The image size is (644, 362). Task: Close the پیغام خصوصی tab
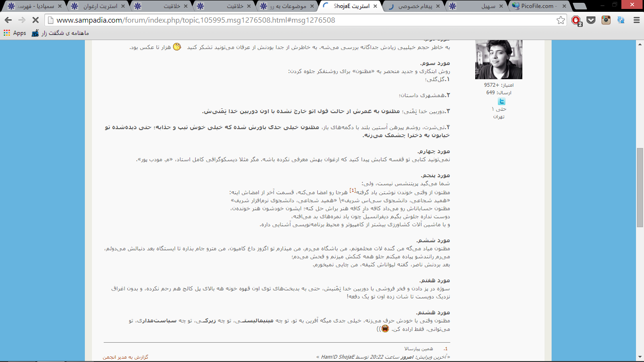(x=438, y=6)
